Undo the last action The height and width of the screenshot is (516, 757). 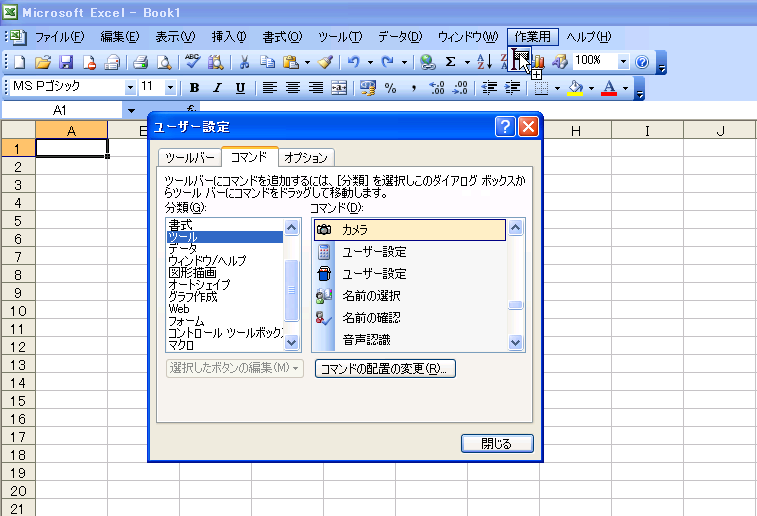click(x=354, y=62)
